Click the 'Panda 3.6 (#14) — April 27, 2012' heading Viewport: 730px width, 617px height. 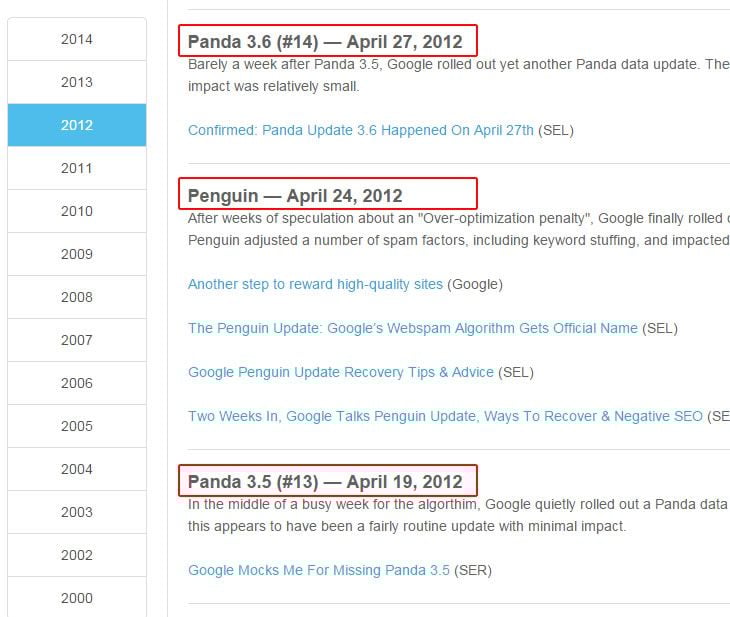click(325, 42)
